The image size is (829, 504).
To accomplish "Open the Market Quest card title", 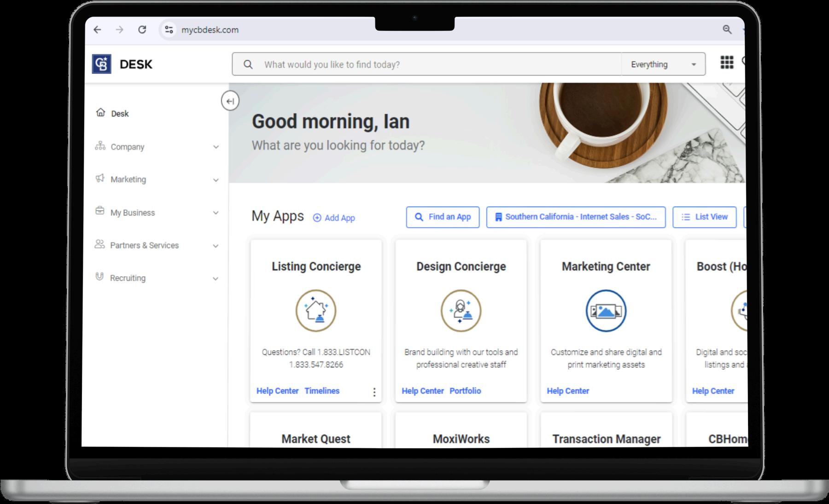I will tap(316, 439).
